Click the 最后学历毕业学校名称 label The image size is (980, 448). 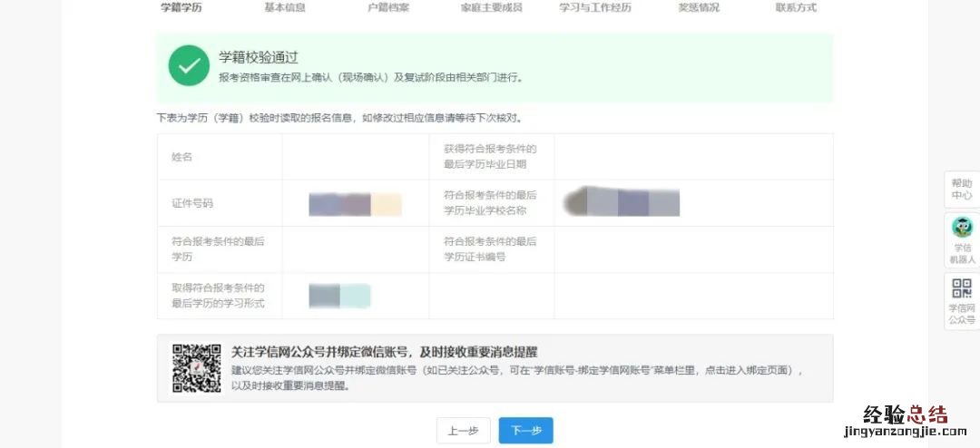tap(491, 203)
